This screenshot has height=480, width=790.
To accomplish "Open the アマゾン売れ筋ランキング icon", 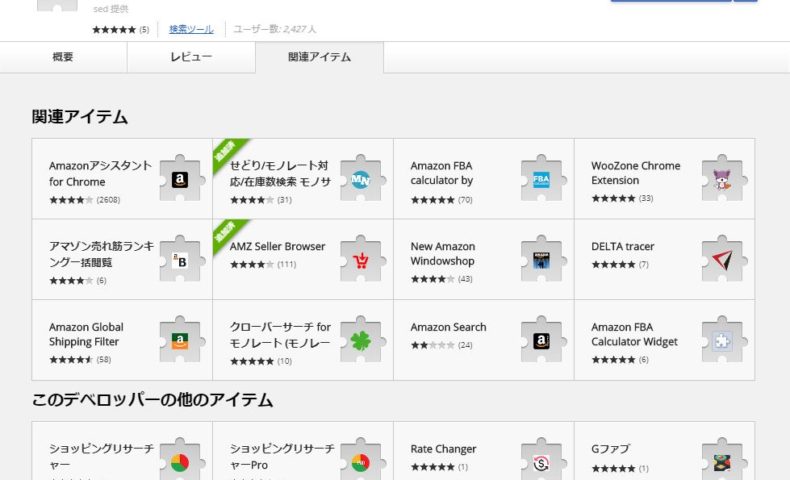I will click(182, 259).
